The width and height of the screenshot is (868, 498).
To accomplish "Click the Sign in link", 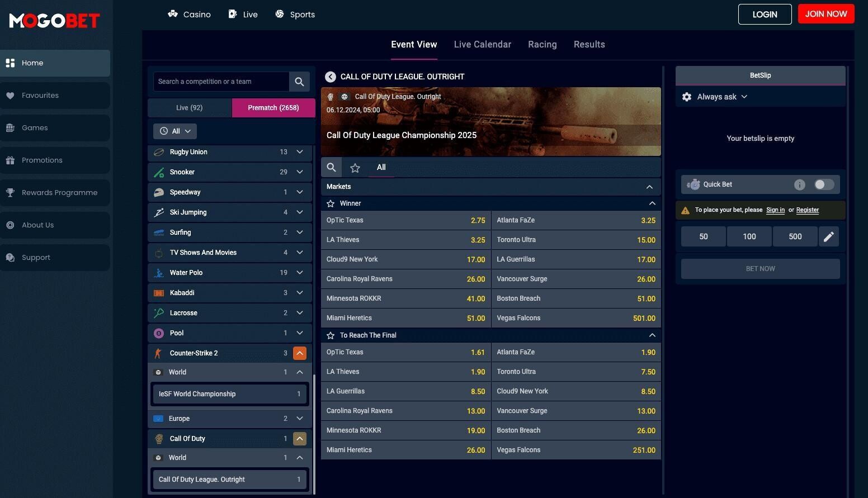I will pyautogui.click(x=775, y=210).
